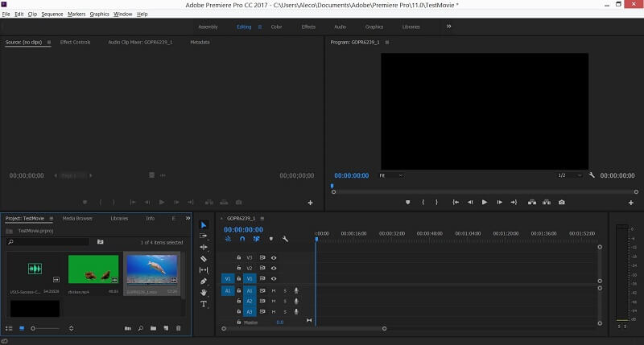Expand the workspace overflow chevrons
The height and width of the screenshot is (345, 644).
click(x=448, y=27)
